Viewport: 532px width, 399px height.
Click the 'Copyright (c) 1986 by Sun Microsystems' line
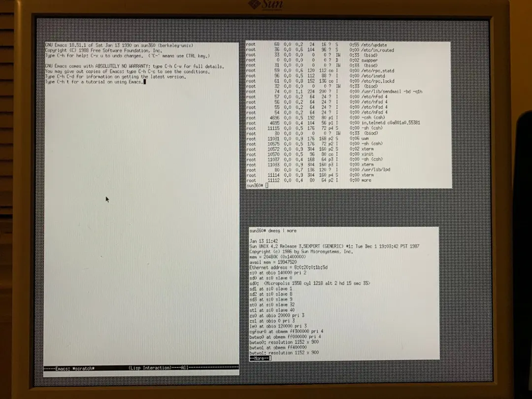pos(301,252)
